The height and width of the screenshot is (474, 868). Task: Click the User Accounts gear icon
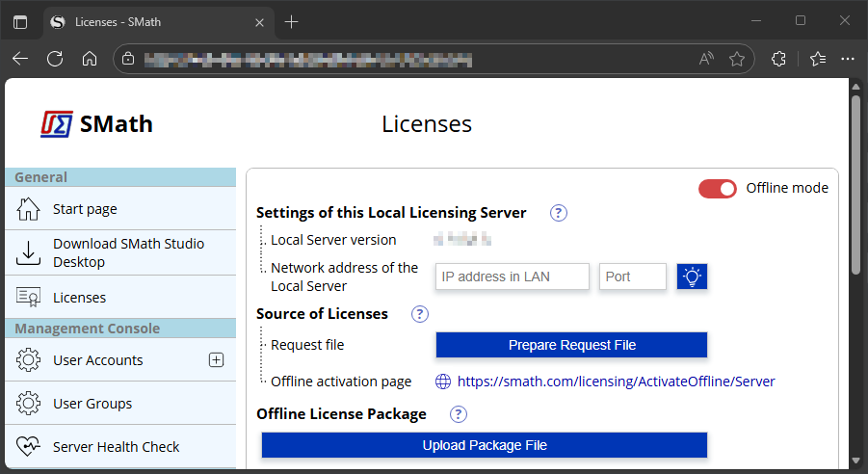pyautogui.click(x=28, y=360)
